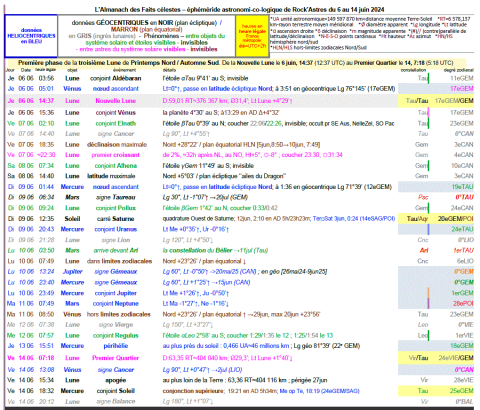Select the Mercure 'conjoint Soleil' event
The height and width of the screenshot is (410, 480).
pos(116,391)
